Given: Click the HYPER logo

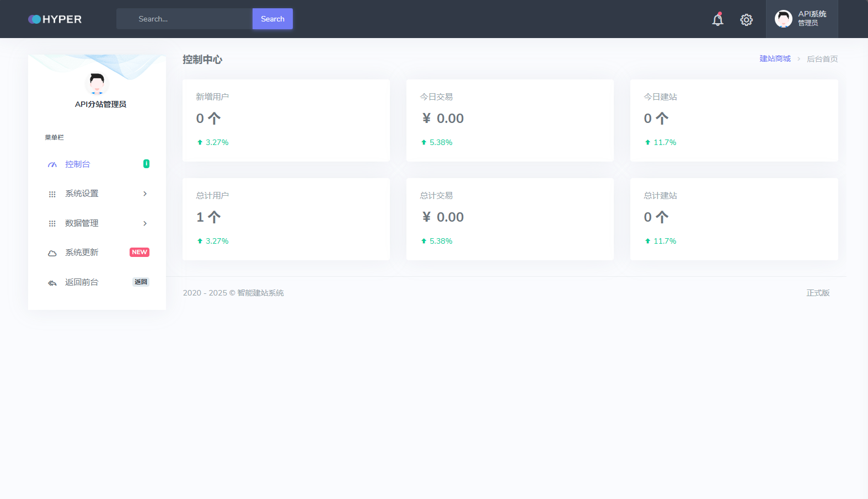Looking at the screenshot, I should point(55,19).
